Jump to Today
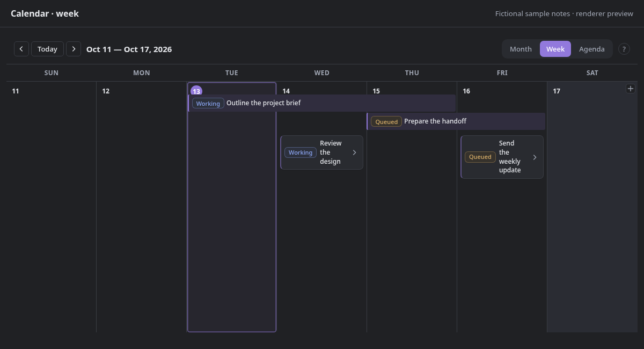 point(47,49)
